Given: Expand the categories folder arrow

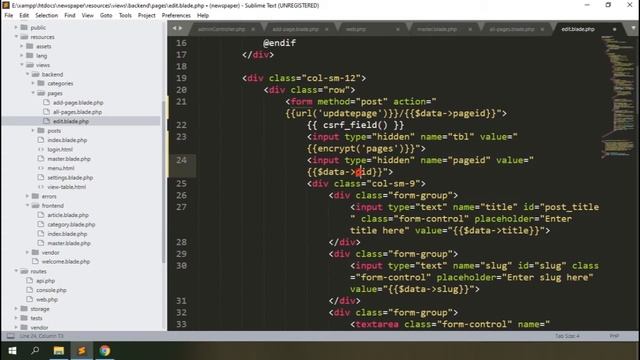Looking at the screenshot, I should point(33,83).
